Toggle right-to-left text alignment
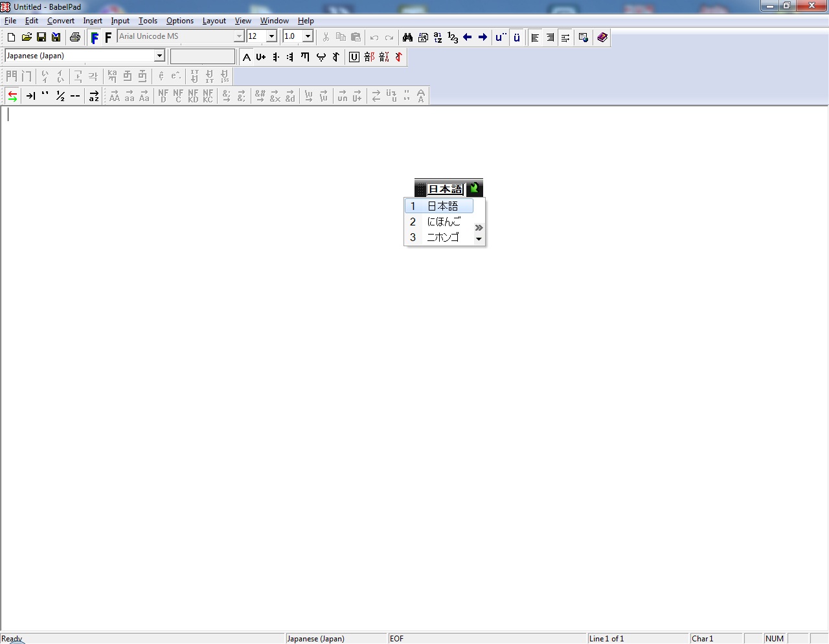The height and width of the screenshot is (644, 829). pyautogui.click(x=550, y=38)
